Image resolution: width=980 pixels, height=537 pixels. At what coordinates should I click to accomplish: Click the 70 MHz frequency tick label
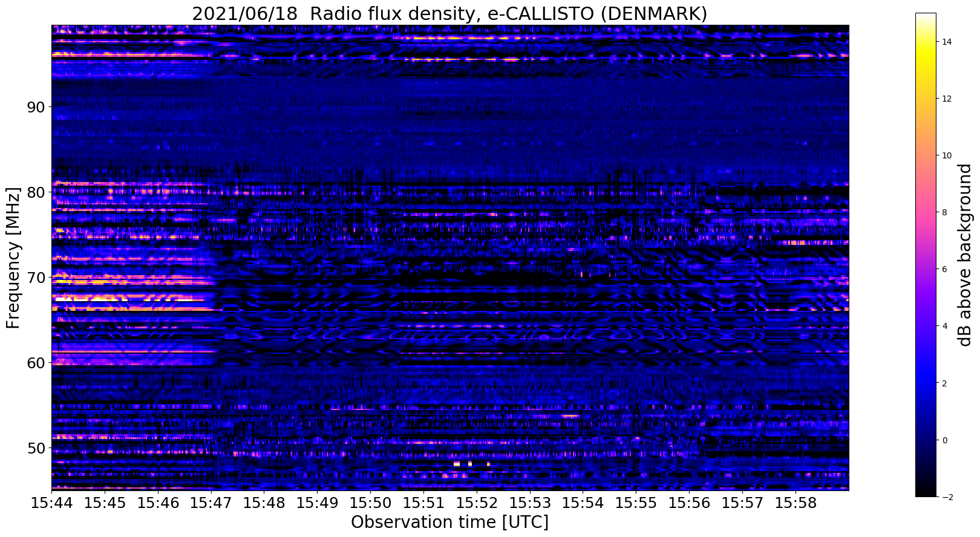click(x=36, y=278)
